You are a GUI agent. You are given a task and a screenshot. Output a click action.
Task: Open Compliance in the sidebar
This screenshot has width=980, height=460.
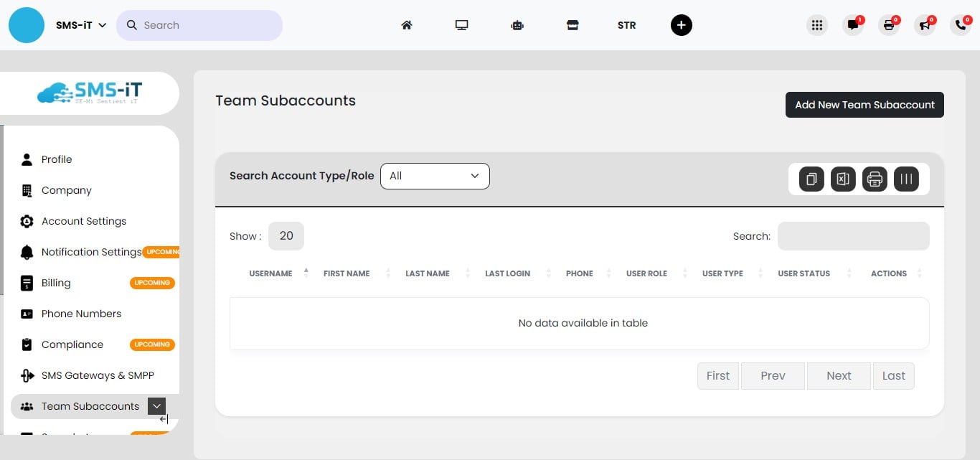[72, 344]
